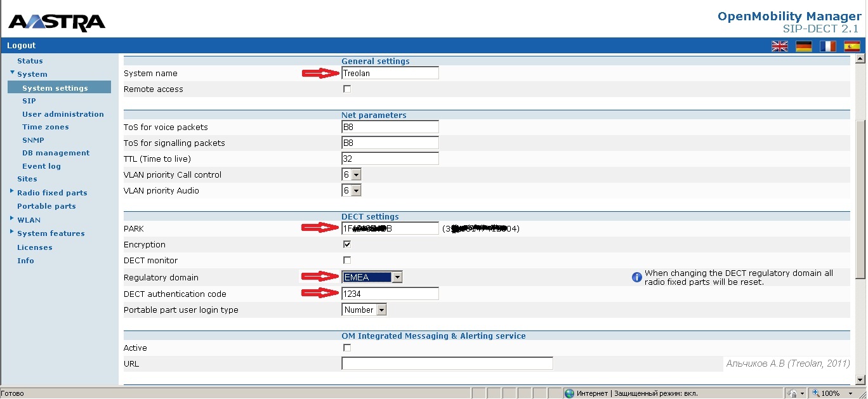Click the Internet zone globe icon in status bar
Image resolution: width=868 pixels, height=399 pixels.
point(569,393)
